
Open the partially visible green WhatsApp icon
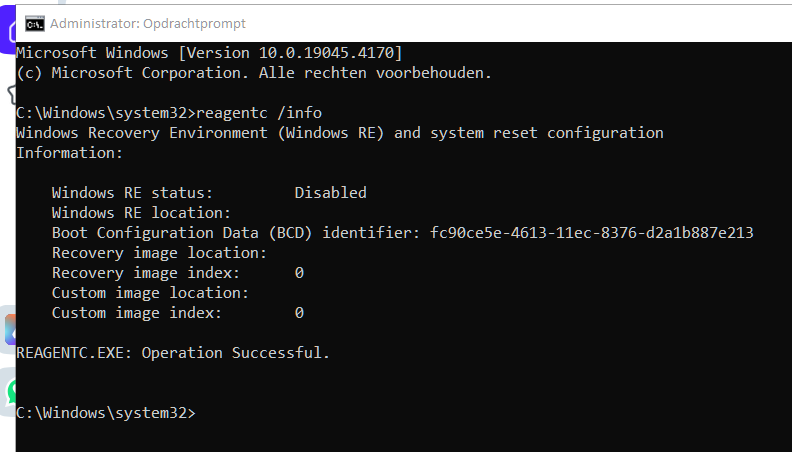coord(10,390)
